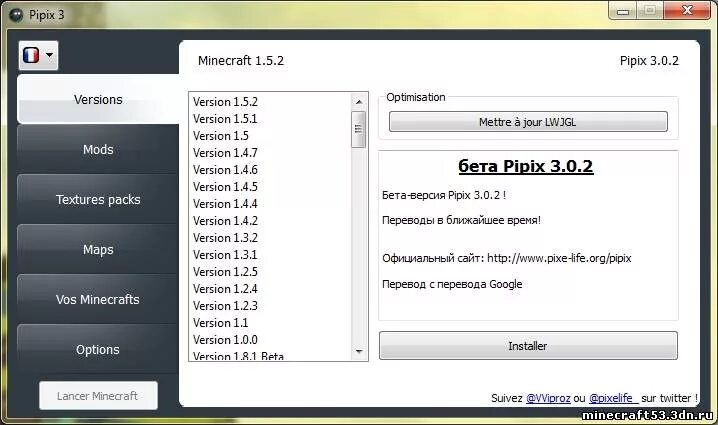This screenshot has height=425, width=718.
Task: Select Version 1.4.5 in the list
Action: (270, 186)
